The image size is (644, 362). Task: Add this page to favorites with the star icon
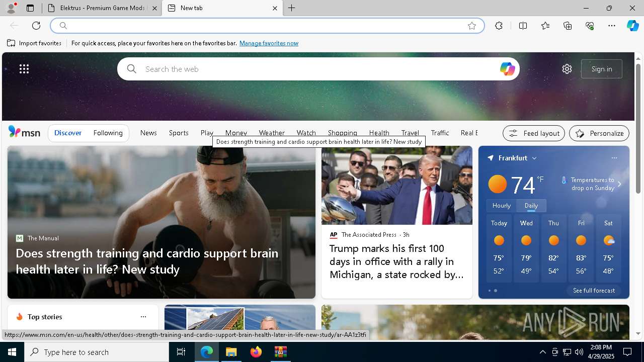pyautogui.click(x=472, y=26)
